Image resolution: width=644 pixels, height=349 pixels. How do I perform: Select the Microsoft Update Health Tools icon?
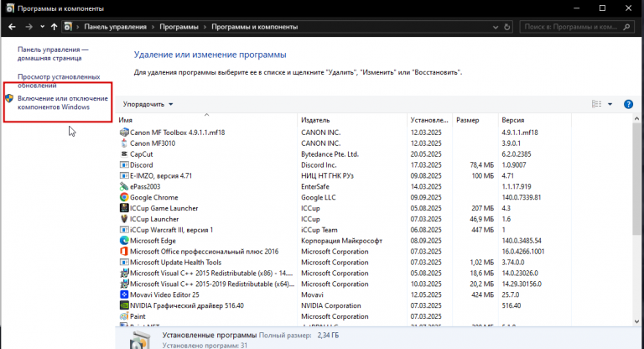point(124,263)
